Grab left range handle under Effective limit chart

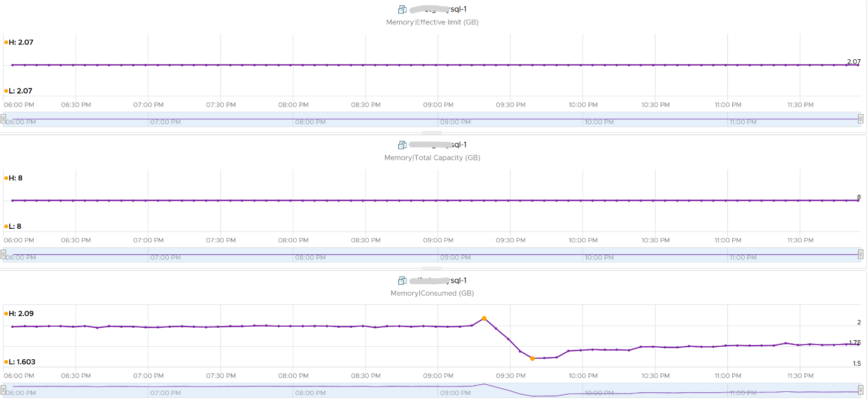[3, 119]
